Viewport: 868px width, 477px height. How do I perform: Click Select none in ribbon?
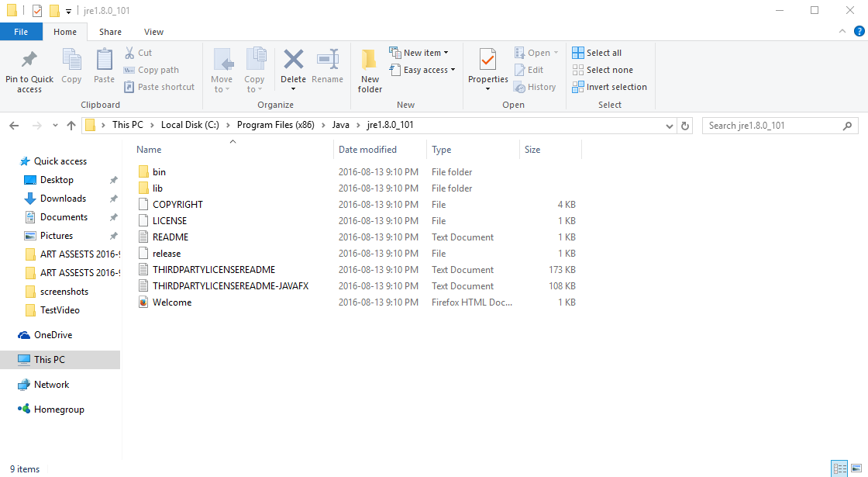click(x=602, y=70)
